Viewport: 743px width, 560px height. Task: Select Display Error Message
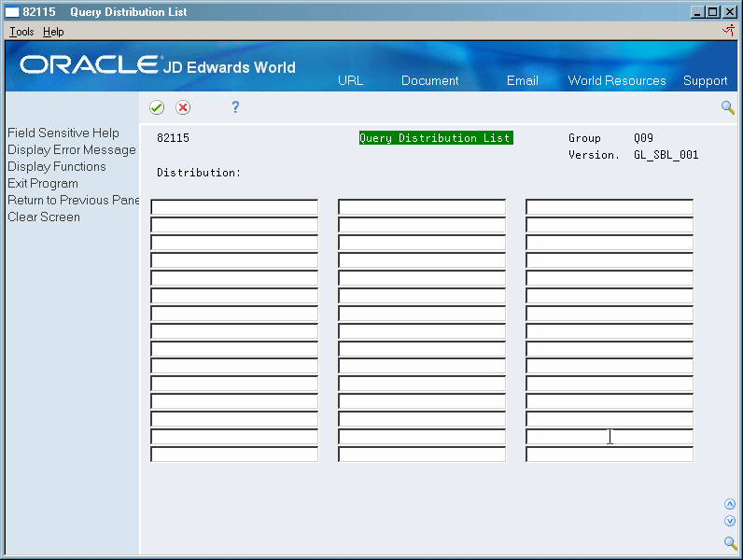(72, 149)
